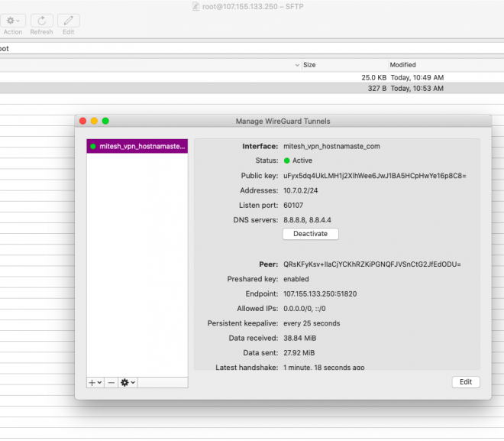
Task: Remove tunnel with the minus button
Action: pos(111,383)
